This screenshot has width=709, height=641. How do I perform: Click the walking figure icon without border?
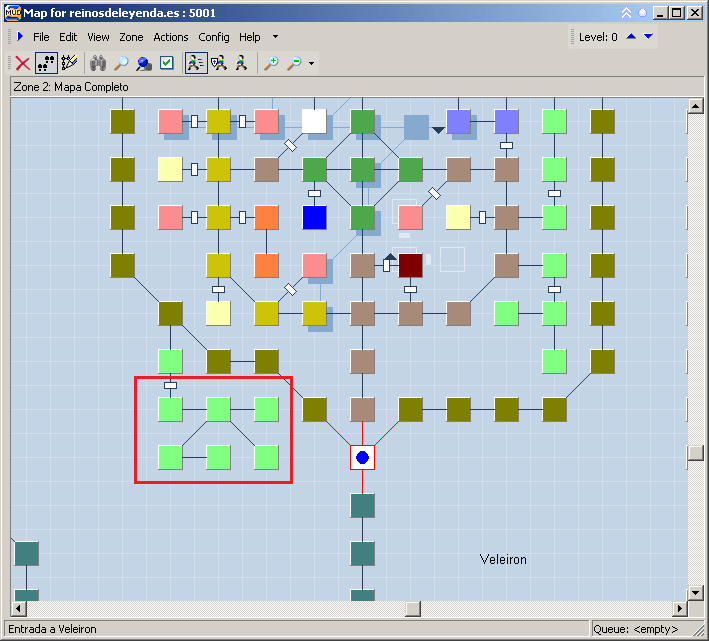pos(241,63)
